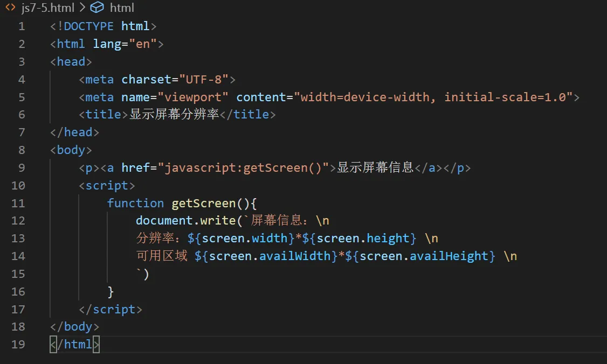Click the width property on line 13
This screenshot has width=607, height=364.
(x=270, y=239)
